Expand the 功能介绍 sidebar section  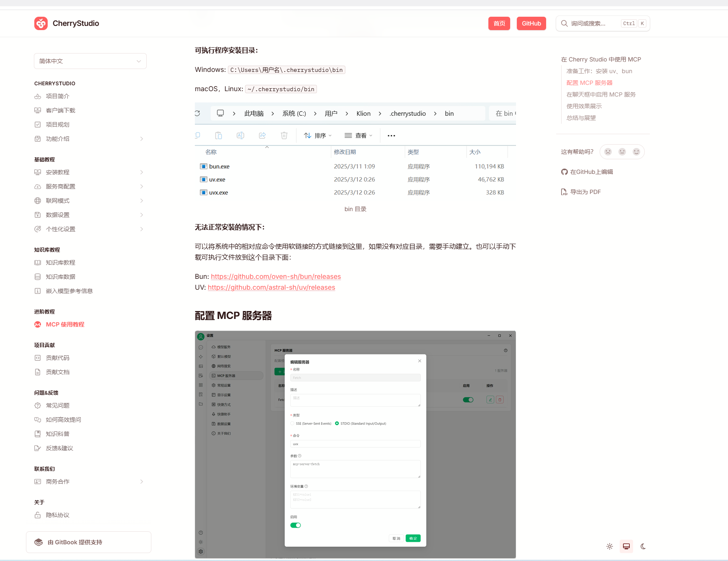[x=142, y=139]
